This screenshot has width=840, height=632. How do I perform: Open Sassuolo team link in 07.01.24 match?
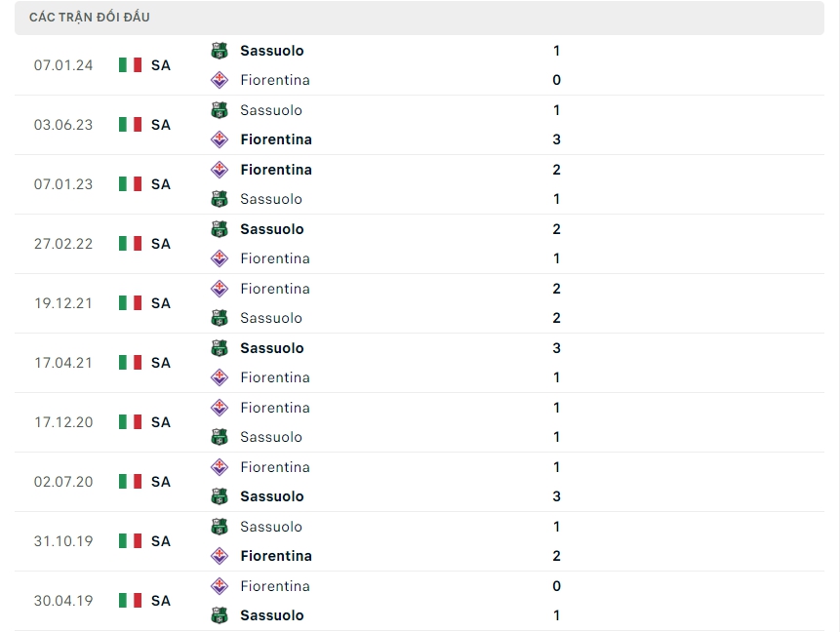272,51
